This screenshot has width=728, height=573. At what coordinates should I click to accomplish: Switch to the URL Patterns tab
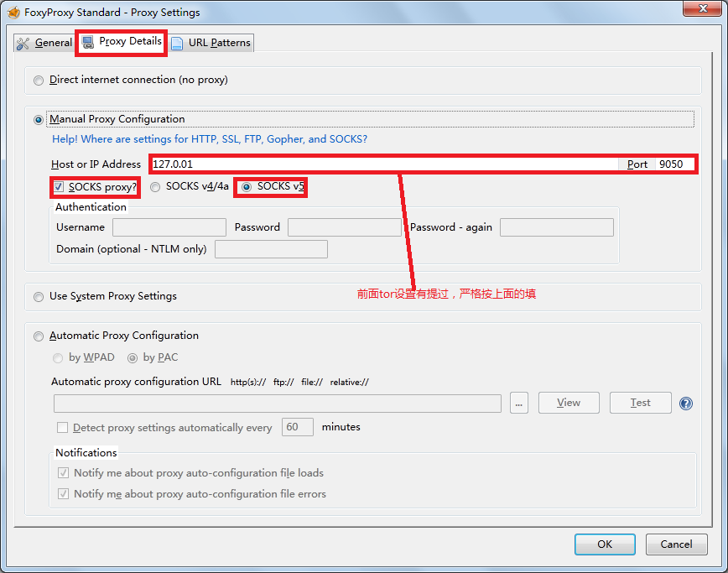coord(211,43)
